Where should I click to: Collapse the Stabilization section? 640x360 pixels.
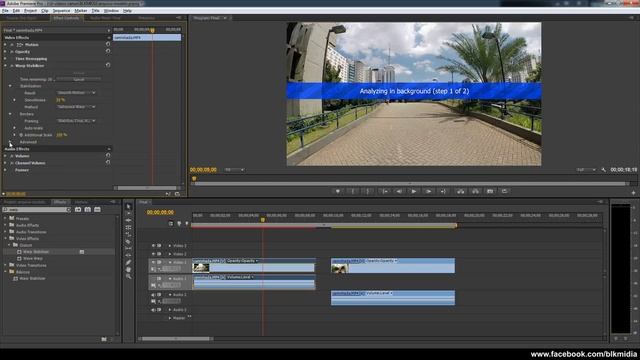10,86
